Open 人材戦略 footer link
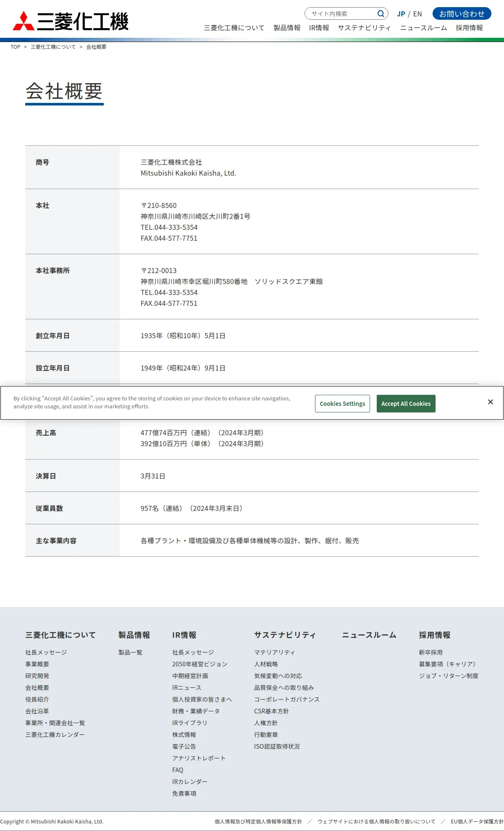 tap(266, 664)
